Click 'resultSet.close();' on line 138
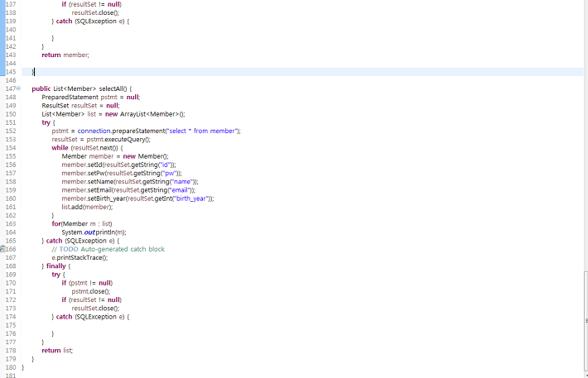 tap(95, 12)
